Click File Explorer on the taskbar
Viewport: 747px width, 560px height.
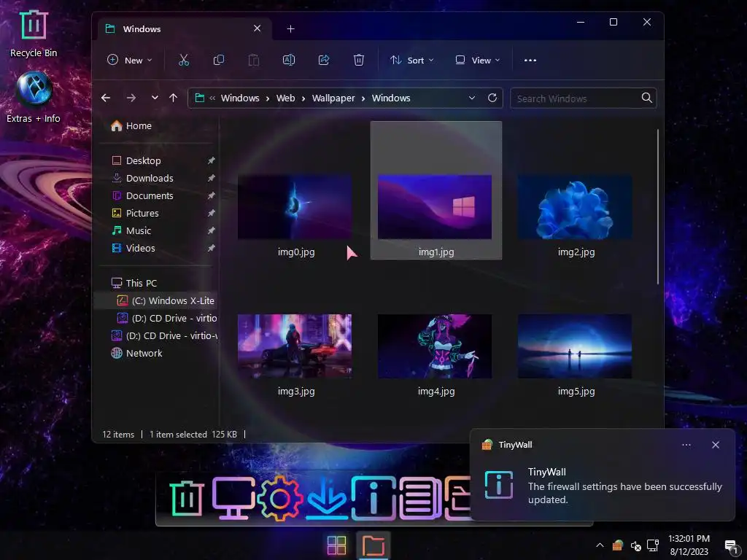pos(373,545)
